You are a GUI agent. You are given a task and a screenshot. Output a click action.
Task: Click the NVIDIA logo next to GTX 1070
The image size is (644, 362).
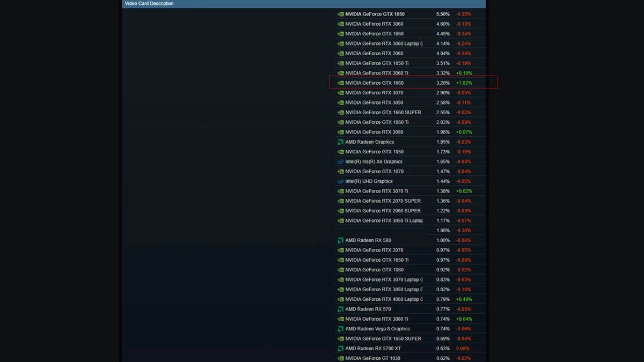pyautogui.click(x=340, y=172)
